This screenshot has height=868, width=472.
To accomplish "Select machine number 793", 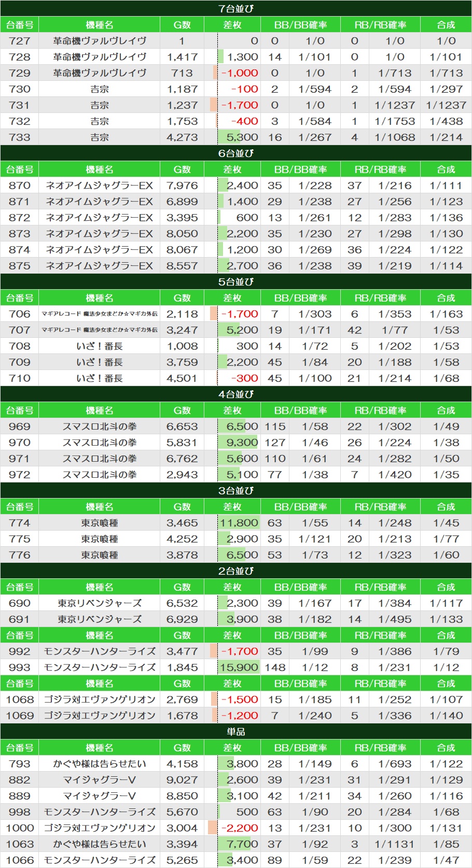I will [20, 763].
